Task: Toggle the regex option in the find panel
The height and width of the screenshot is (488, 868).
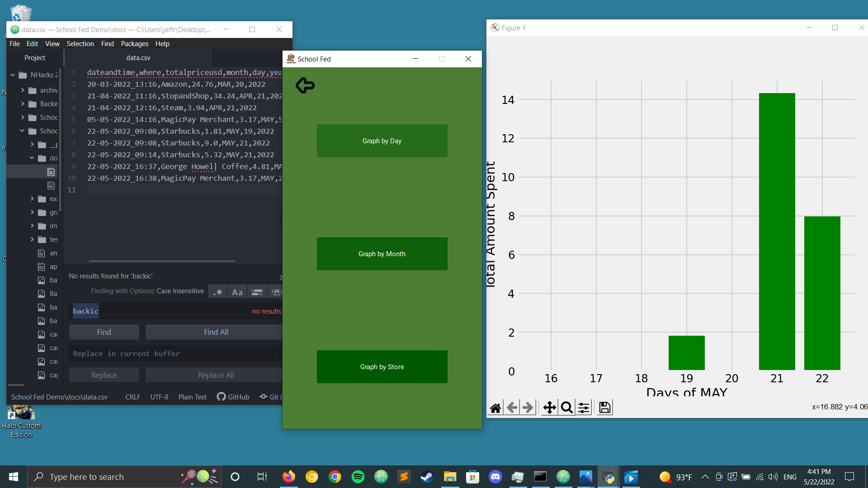Action: (x=217, y=292)
